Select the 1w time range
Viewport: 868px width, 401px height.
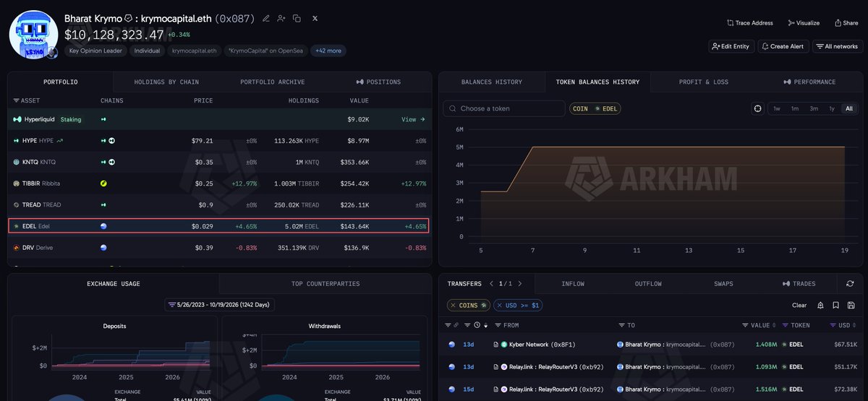click(x=777, y=108)
